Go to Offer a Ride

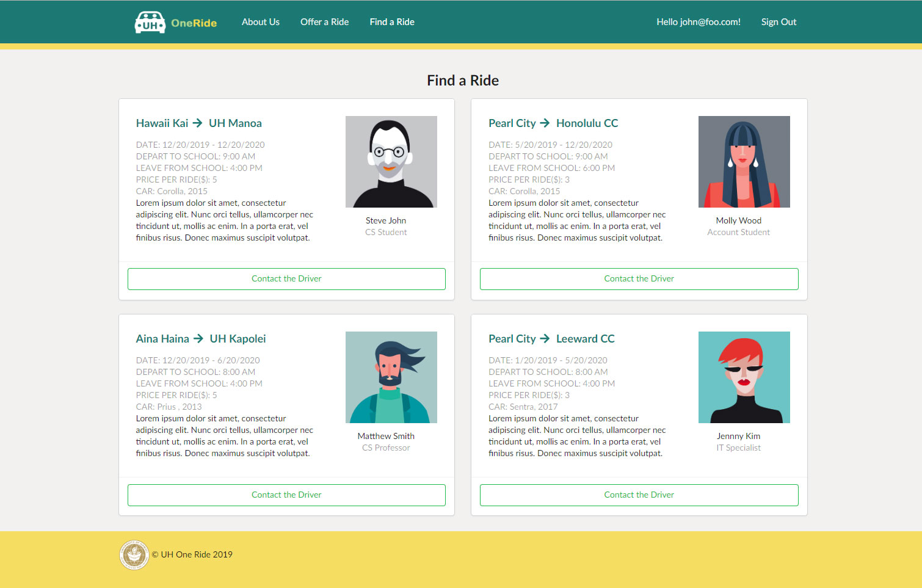point(324,22)
